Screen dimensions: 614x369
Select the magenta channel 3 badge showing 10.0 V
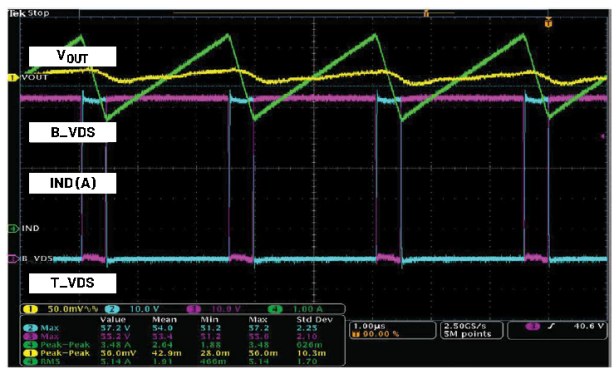213,309
